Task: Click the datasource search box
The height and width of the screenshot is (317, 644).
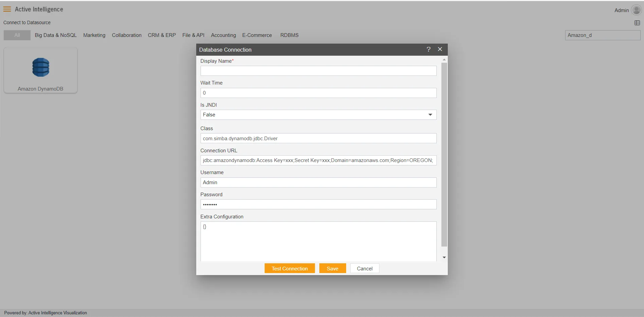Action: 603,35
